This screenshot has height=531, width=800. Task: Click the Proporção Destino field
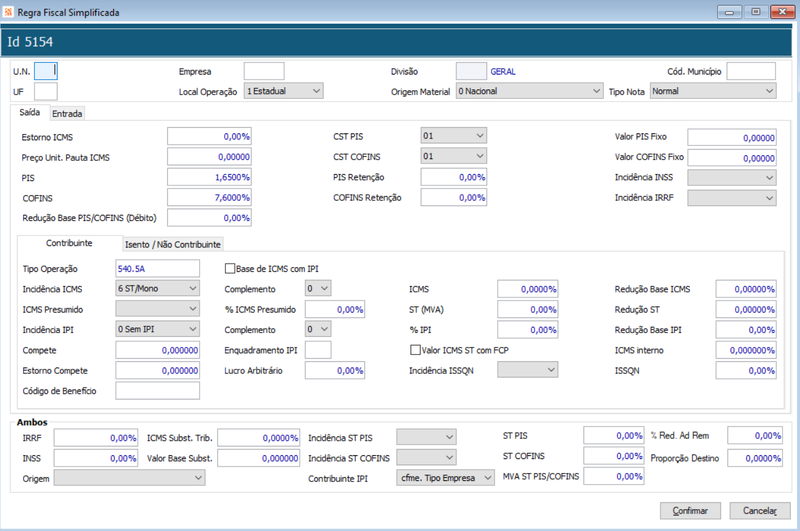755,458
